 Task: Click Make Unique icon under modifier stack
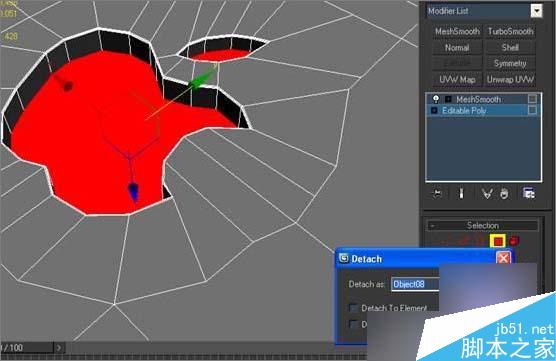coord(487,194)
